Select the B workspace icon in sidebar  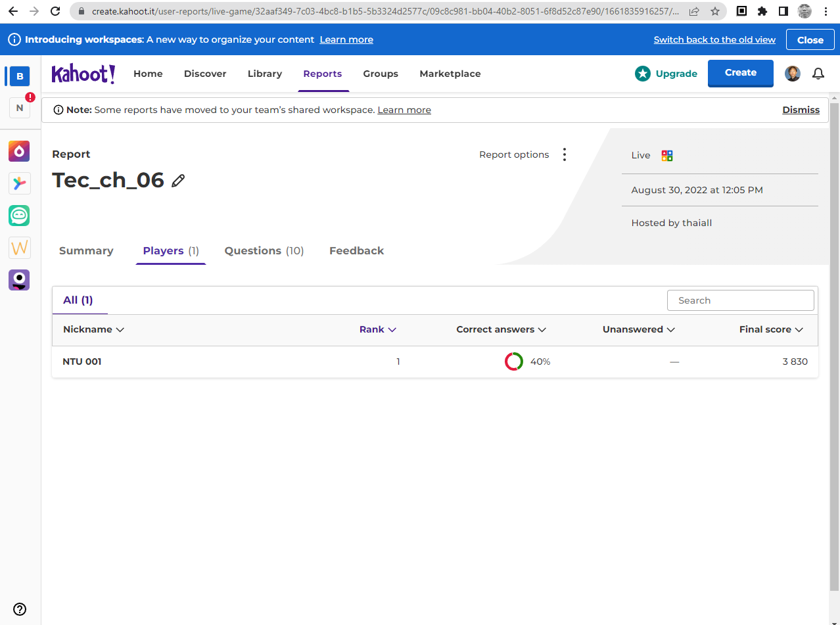click(20, 76)
